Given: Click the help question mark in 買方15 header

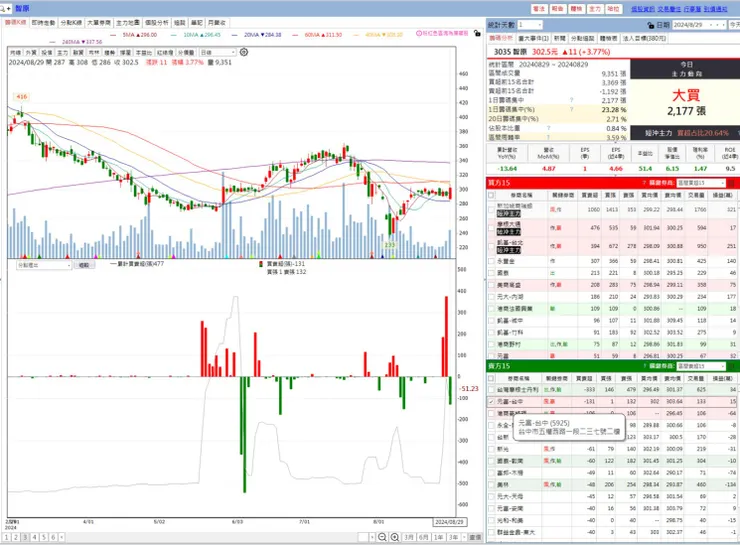Looking at the screenshot, I should tap(644, 183).
